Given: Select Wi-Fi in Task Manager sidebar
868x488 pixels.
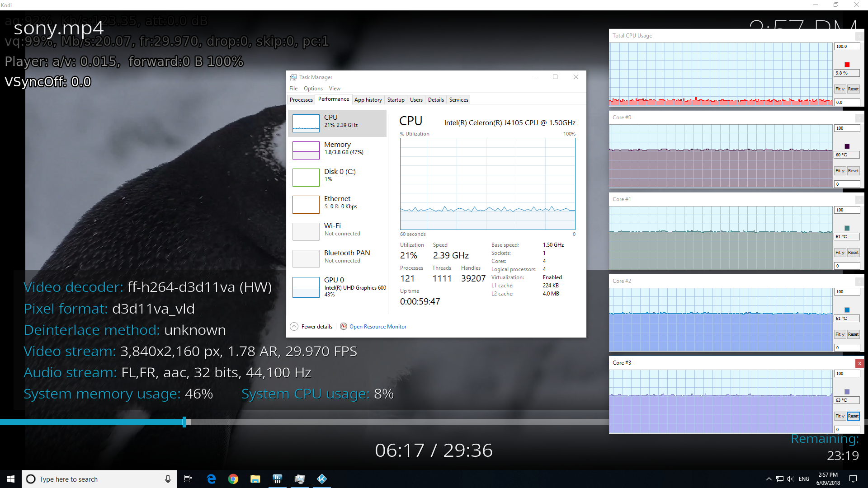Looking at the screenshot, I should pyautogui.click(x=337, y=231).
